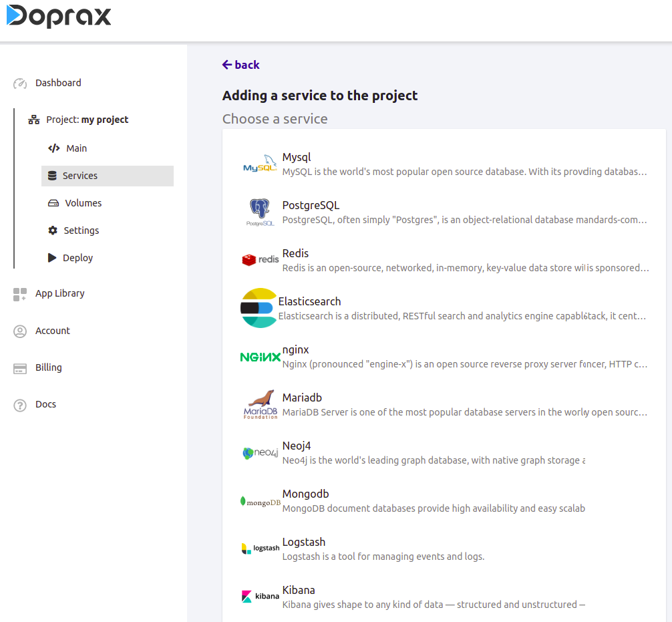Screen dimensions: 672x622
Task: Click the mongoDB leaf logo
Action: [x=260, y=502]
